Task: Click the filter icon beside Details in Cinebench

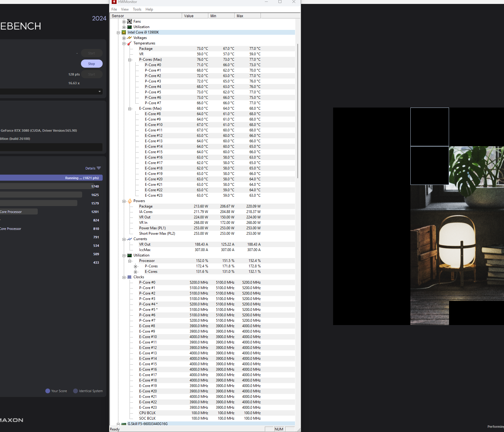Action: [x=99, y=168]
